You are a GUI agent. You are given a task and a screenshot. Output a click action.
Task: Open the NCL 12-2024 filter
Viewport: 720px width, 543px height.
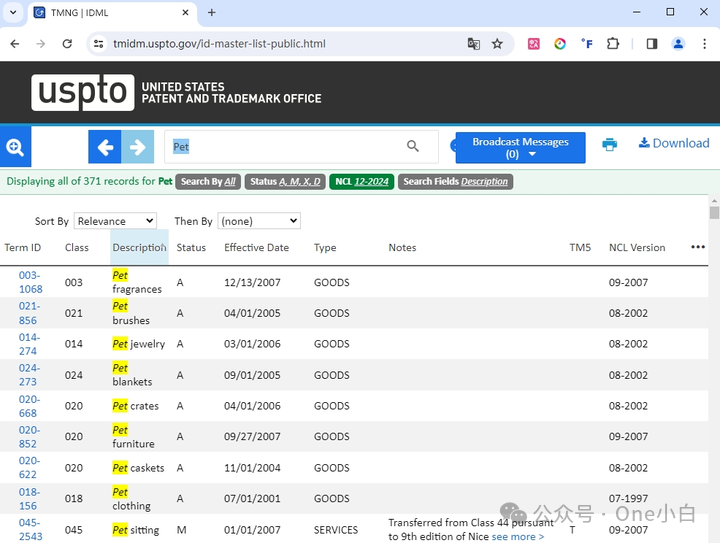click(x=361, y=182)
